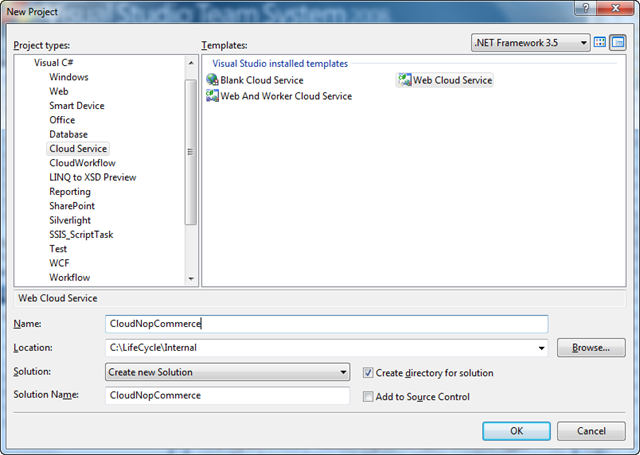The width and height of the screenshot is (640, 455).
Task: Select the Web Cloud Service template icon
Action: [405, 80]
